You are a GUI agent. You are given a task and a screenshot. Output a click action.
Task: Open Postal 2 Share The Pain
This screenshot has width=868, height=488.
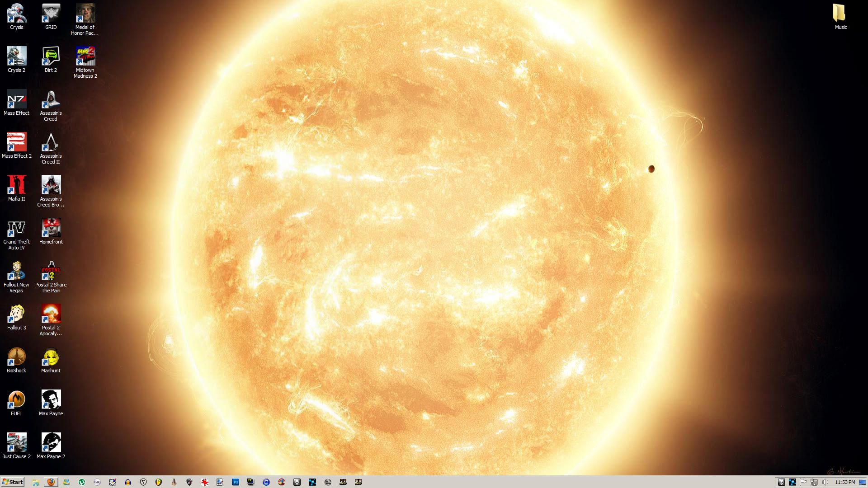click(x=51, y=271)
